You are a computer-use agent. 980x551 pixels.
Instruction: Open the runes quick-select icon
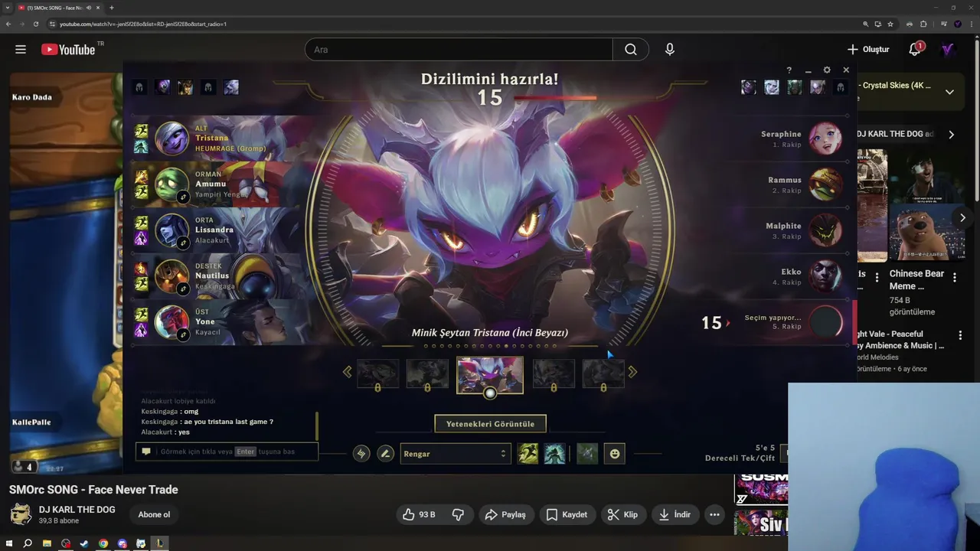(x=361, y=454)
